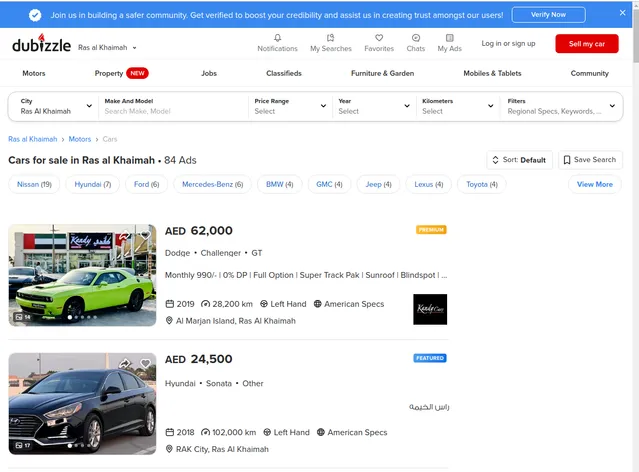This screenshot has height=472, width=639.
Task: Filter by GMC (4) chip
Action: (x=329, y=184)
